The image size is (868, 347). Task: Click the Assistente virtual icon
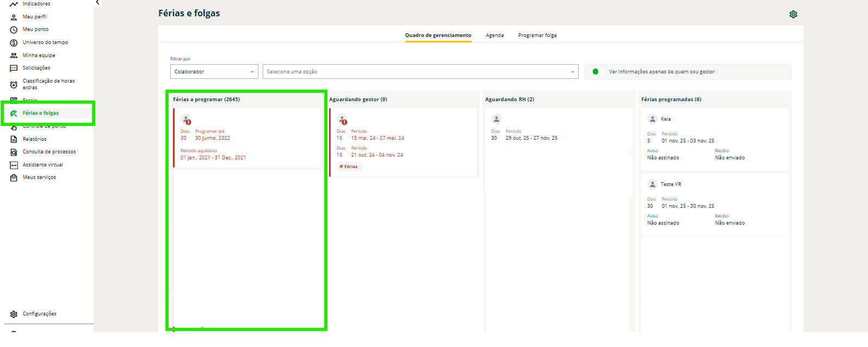click(14, 165)
